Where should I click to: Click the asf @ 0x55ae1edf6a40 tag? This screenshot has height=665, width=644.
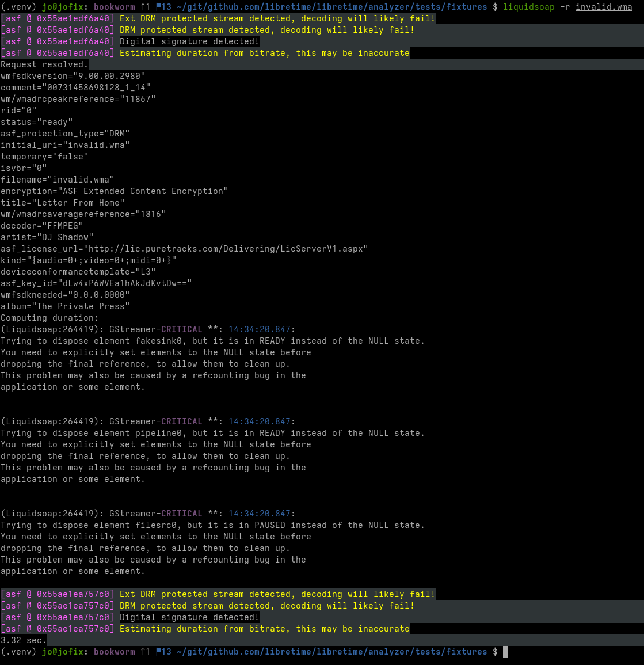point(58,18)
